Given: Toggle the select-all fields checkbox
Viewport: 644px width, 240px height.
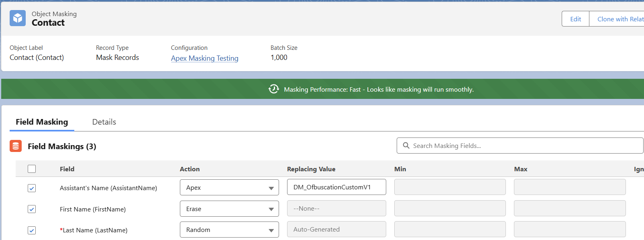Looking at the screenshot, I should [32, 169].
